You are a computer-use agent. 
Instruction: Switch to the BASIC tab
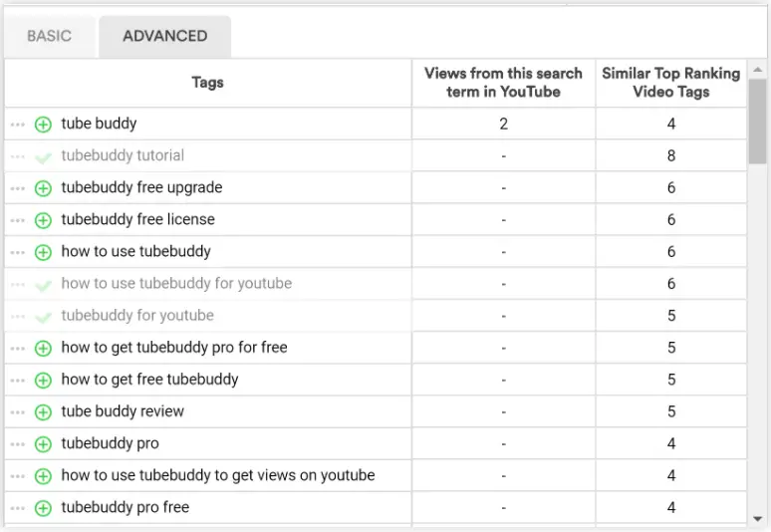pyautogui.click(x=49, y=37)
